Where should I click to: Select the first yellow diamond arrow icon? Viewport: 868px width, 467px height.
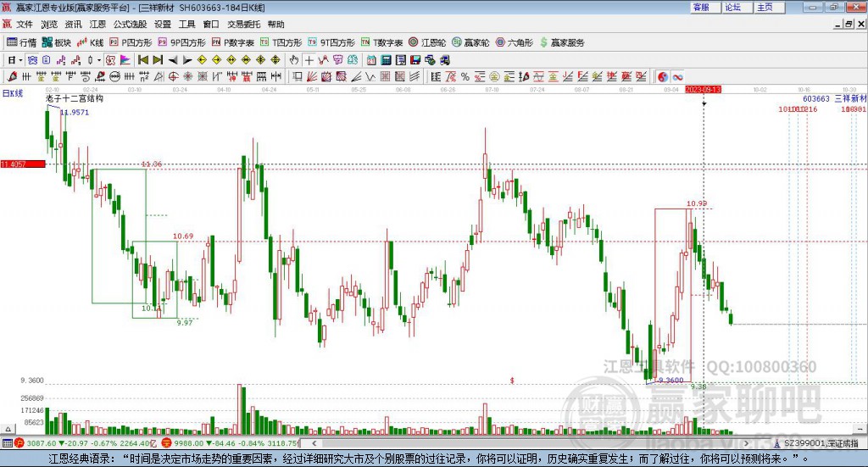point(202,60)
